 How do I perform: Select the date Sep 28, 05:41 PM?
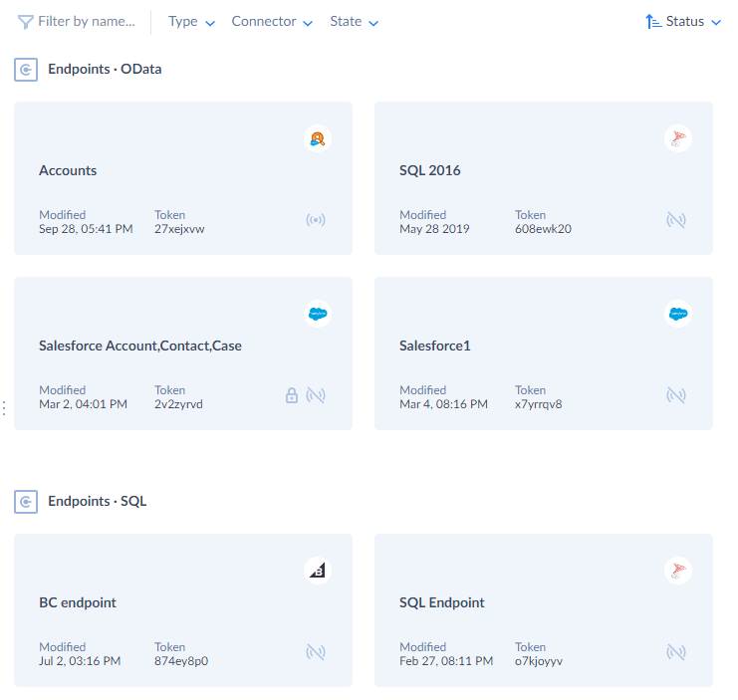pos(86,229)
